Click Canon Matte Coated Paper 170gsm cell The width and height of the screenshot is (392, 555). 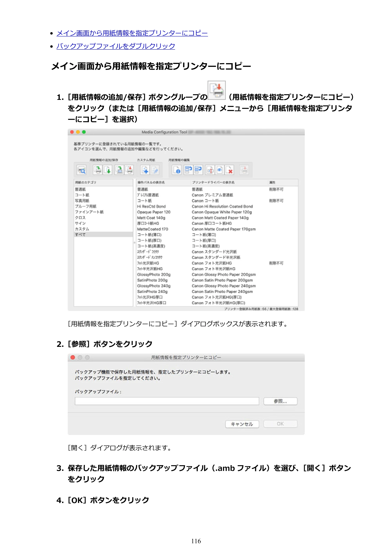point(224,229)
